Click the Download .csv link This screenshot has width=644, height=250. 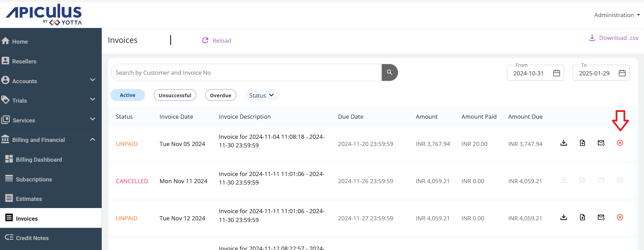(x=614, y=38)
